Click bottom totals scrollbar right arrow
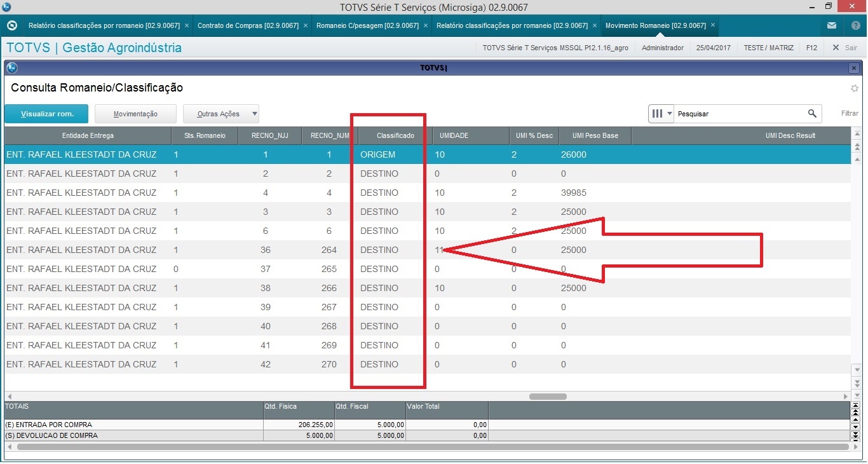This screenshot has width=868, height=464. [x=855, y=447]
